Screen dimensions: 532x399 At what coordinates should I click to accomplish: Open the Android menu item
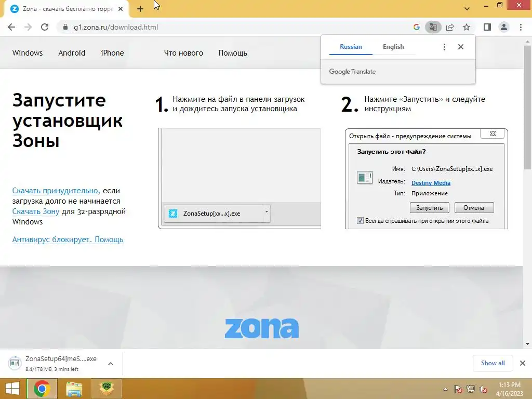point(72,53)
